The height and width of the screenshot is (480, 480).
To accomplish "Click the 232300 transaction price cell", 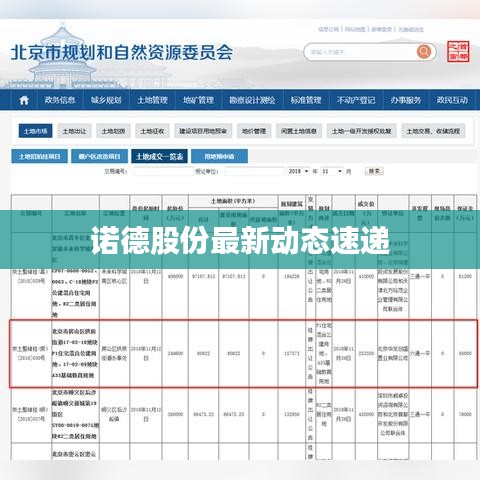I will [366, 353].
